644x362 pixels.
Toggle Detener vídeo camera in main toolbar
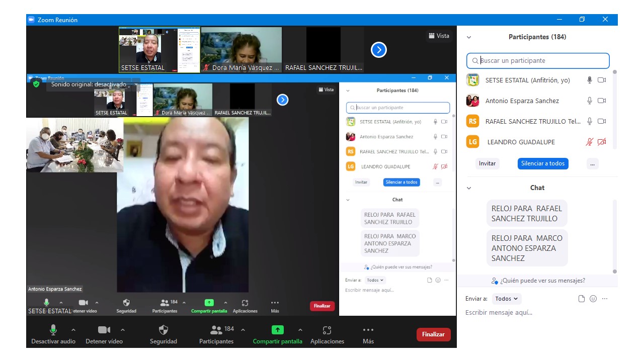[x=104, y=330]
